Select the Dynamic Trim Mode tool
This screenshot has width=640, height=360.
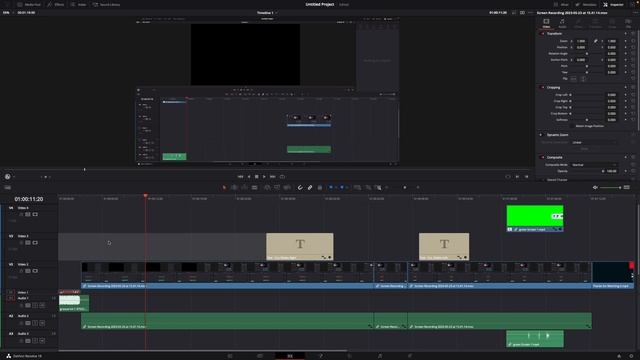pos(244,187)
